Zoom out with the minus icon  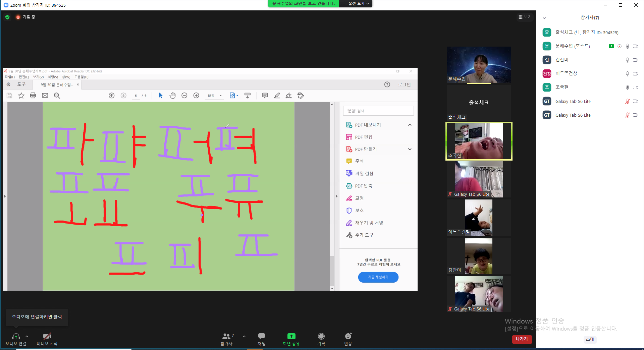pyautogui.click(x=184, y=96)
